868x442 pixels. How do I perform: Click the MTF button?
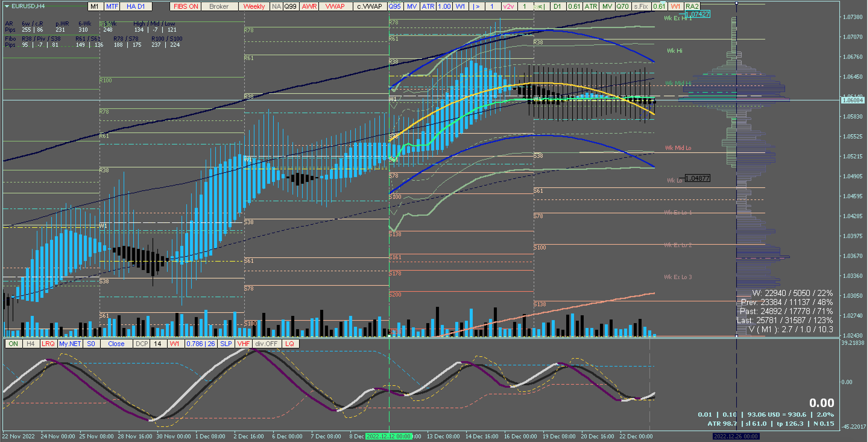click(x=112, y=6)
